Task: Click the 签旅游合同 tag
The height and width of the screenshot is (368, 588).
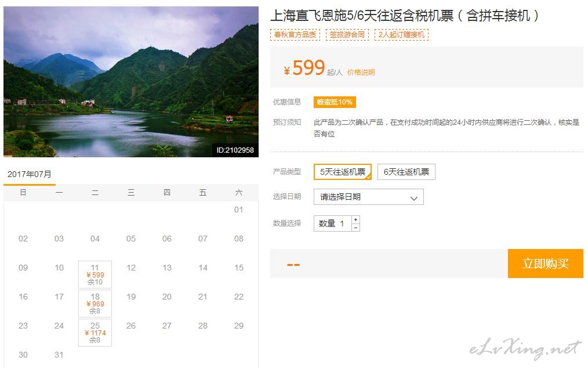Action: [x=347, y=35]
